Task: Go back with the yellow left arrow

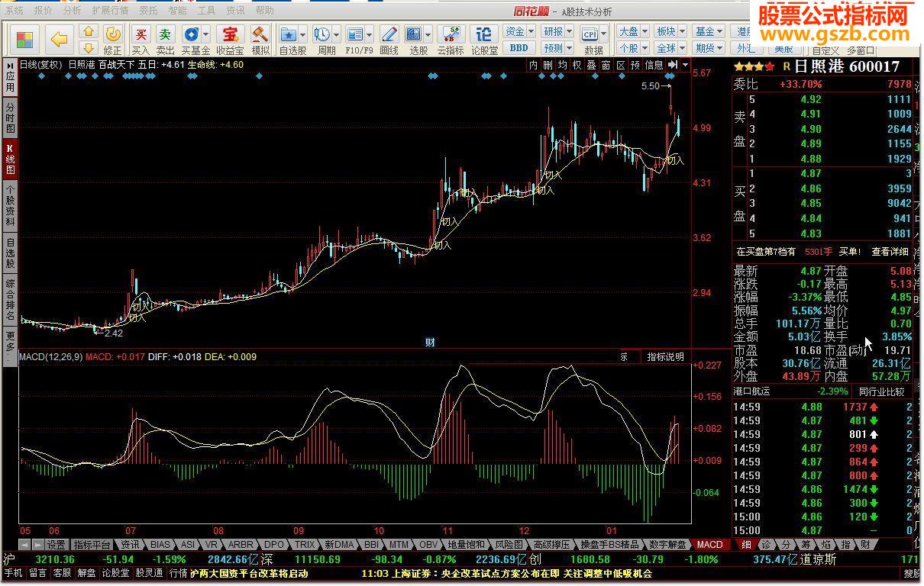Action: (x=60, y=39)
